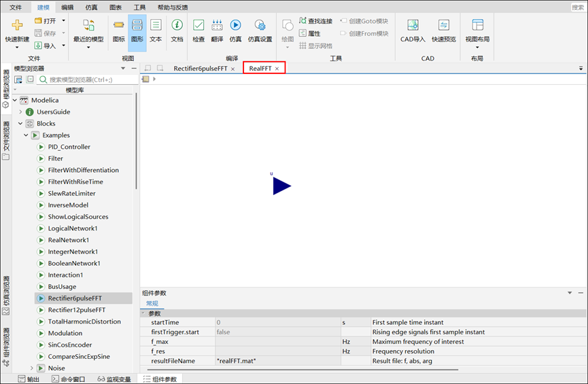Click the 翻译 translate icon
The width and height of the screenshot is (588, 384).
[x=217, y=25]
